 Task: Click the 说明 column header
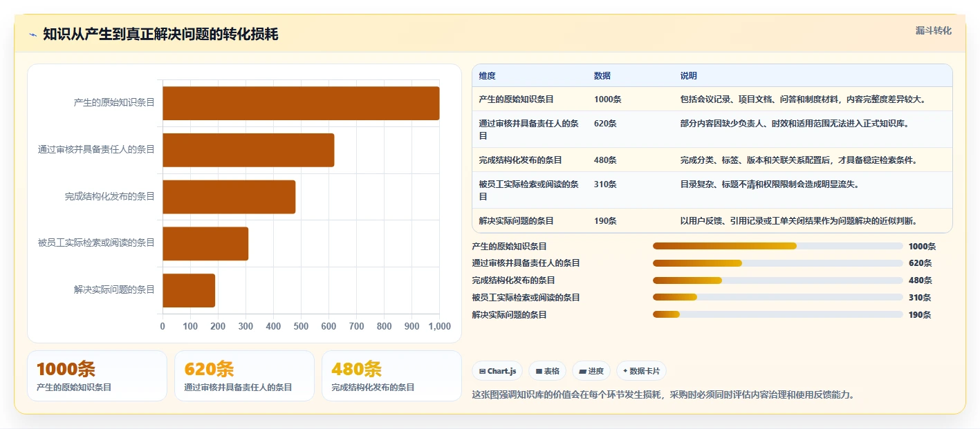[x=689, y=76]
